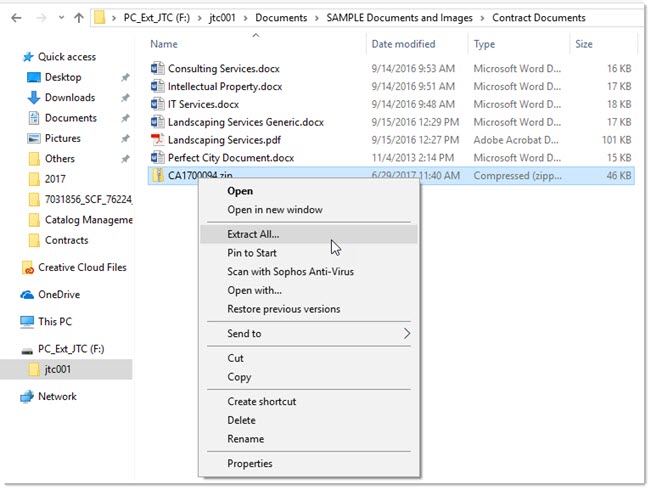Screen dimensions: 651x490
Task: Choose Pin to Start
Action: point(252,253)
